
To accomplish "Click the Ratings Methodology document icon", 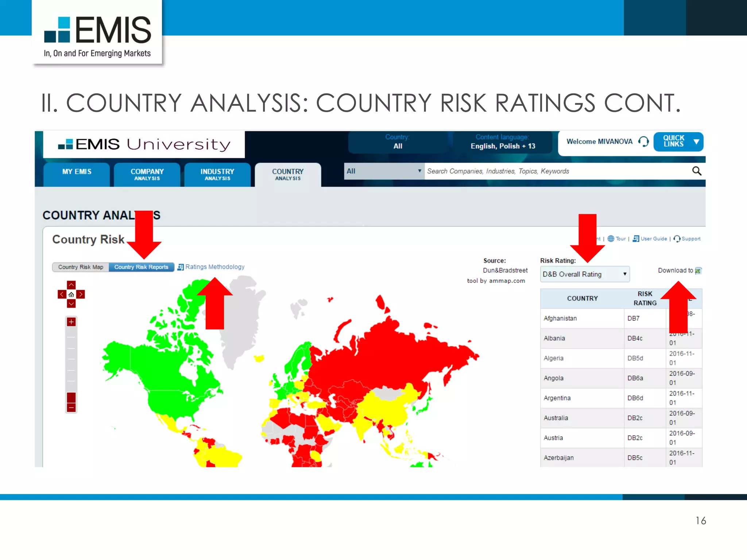I will click(181, 267).
